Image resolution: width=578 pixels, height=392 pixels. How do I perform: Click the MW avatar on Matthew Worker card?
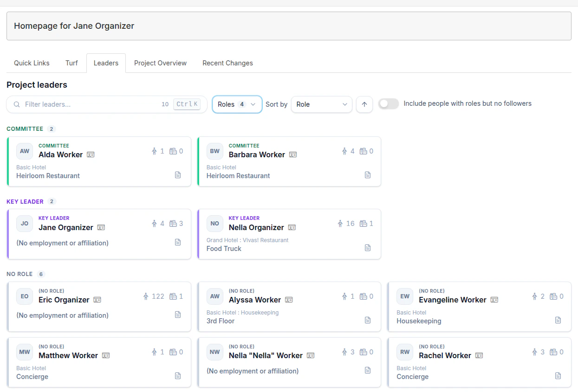25,352
